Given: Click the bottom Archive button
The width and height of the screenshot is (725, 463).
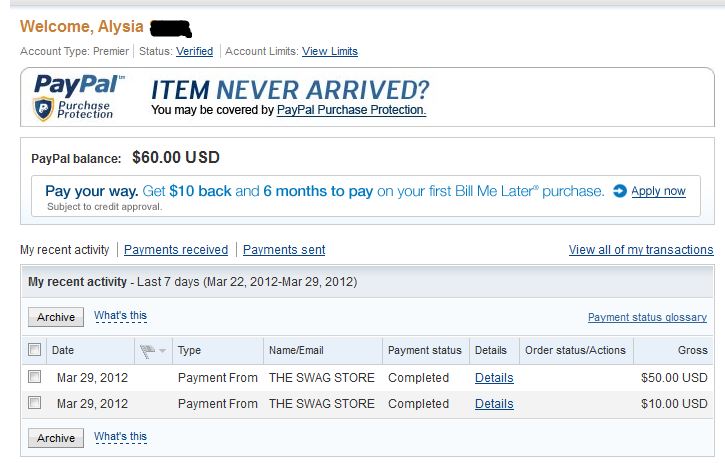Looking at the screenshot, I should tap(56, 438).
